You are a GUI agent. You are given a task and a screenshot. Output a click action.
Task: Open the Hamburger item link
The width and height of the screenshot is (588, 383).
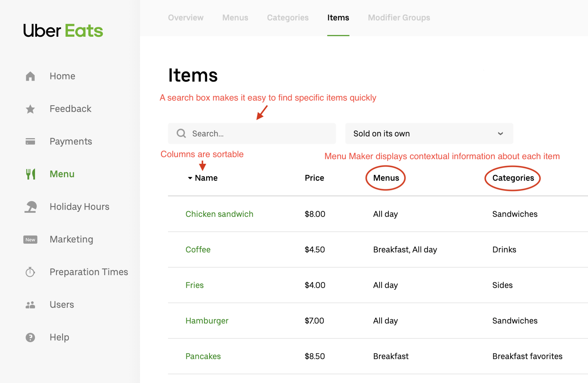click(x=207, y=321)
